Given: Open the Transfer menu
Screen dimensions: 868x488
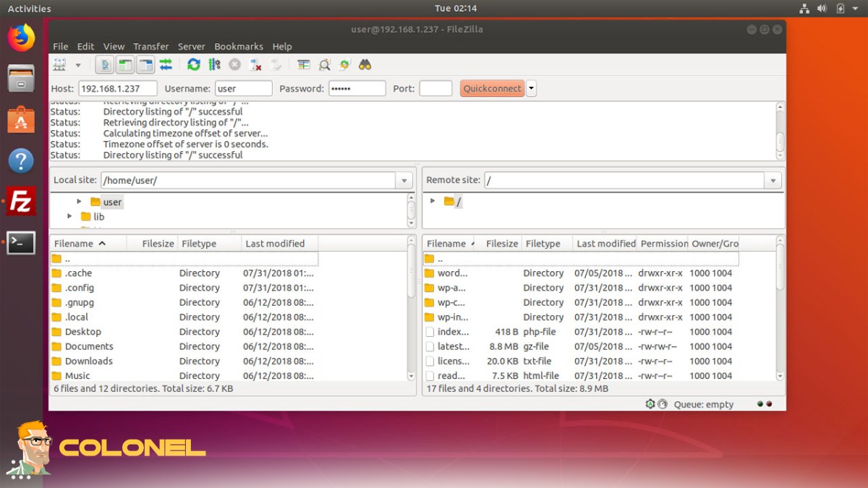Looking at the screenshot, I should click(150, 46).
